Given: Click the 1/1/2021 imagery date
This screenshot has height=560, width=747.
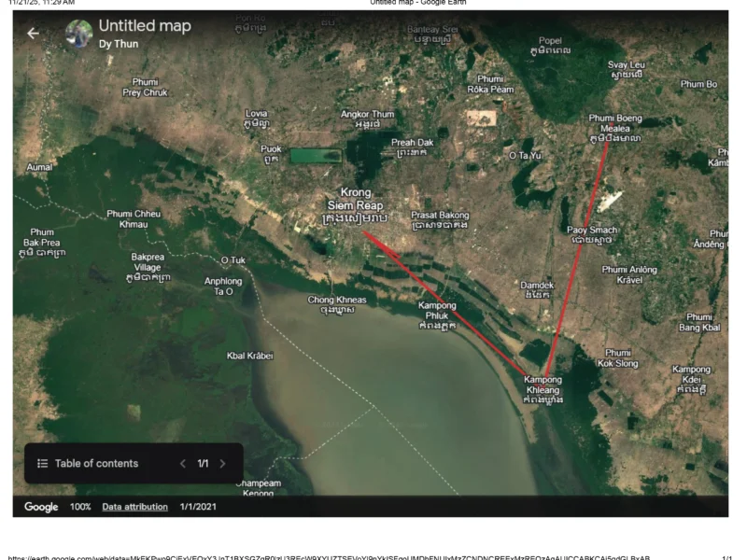Looking at the screenshot, I should [x=198, y=507].
